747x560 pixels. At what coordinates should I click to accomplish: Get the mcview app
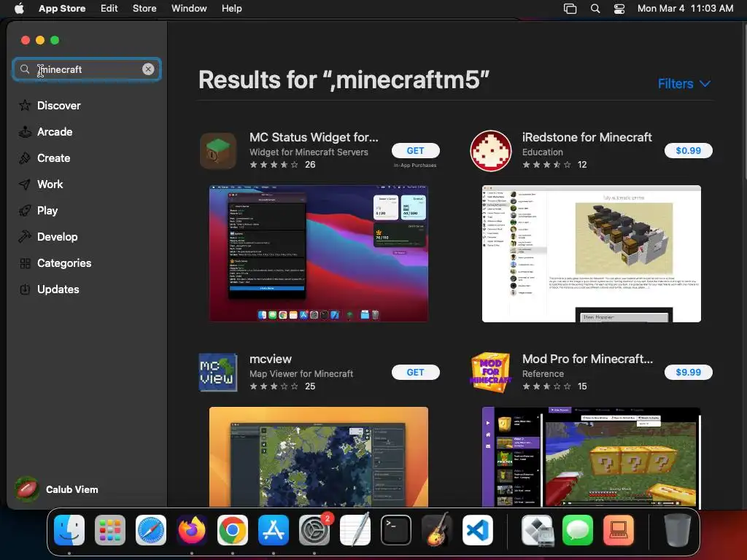tap(415, 373)
